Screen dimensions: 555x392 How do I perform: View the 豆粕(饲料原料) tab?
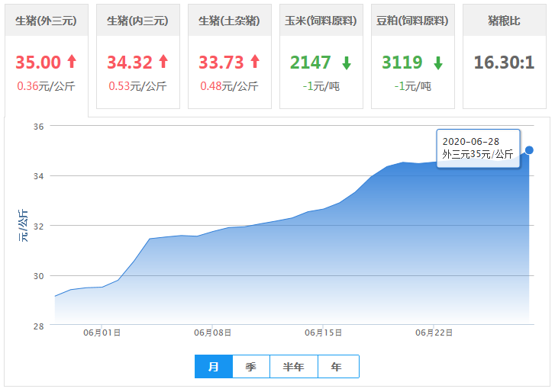pos(412,21)
